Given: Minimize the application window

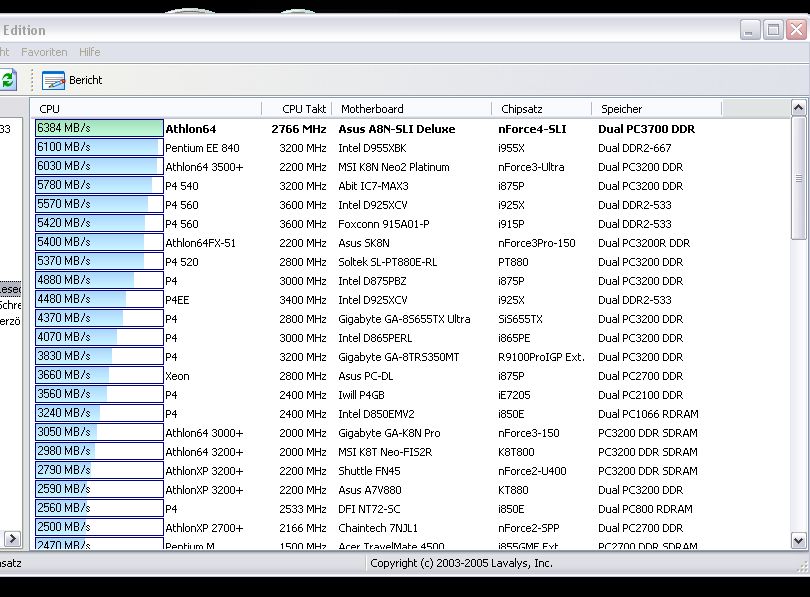Looking at the screenshot, I should click(750, 30).
